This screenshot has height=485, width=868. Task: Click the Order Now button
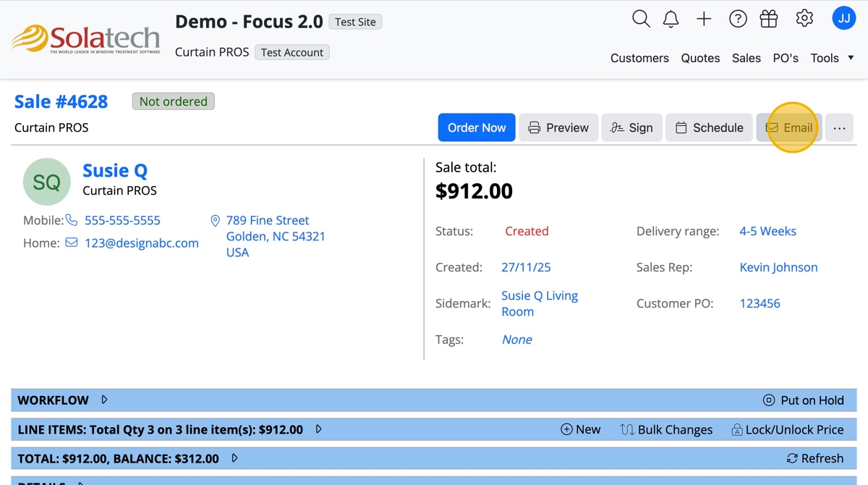tap(477, 127)
